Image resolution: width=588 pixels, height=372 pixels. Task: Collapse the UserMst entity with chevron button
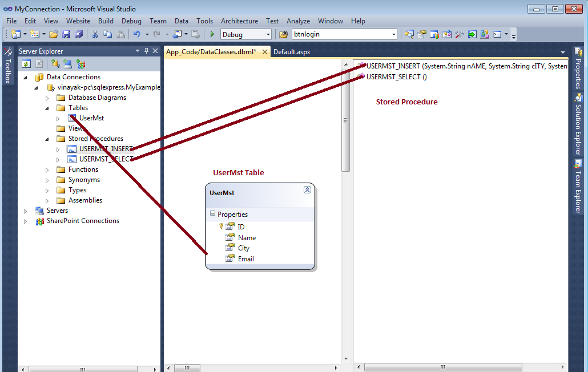click(x=307, y=190)
